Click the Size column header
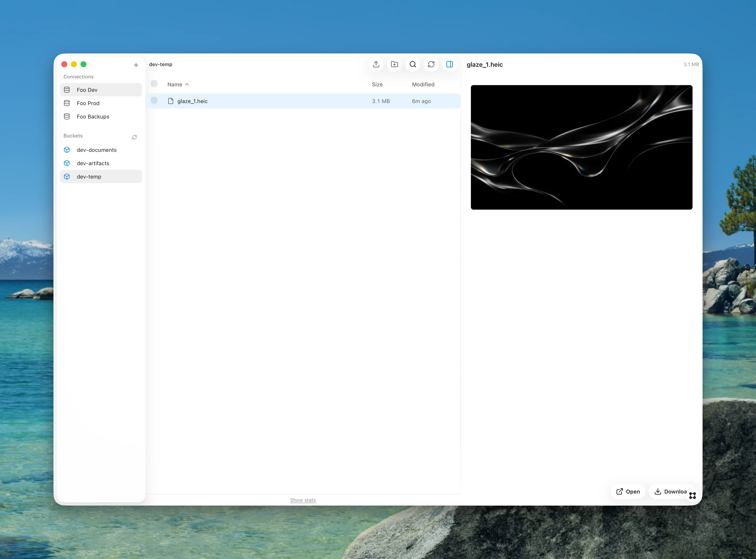756x559 pixels. (x=377, y=85)
